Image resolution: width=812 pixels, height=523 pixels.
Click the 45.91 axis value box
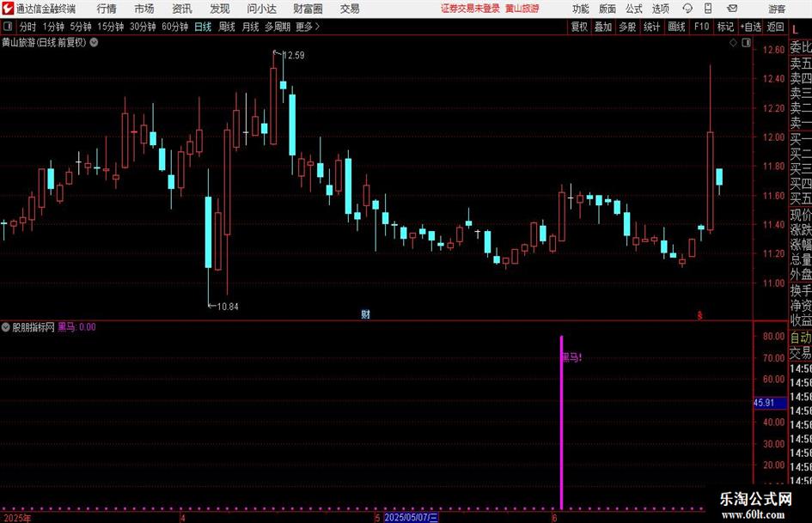770,403
